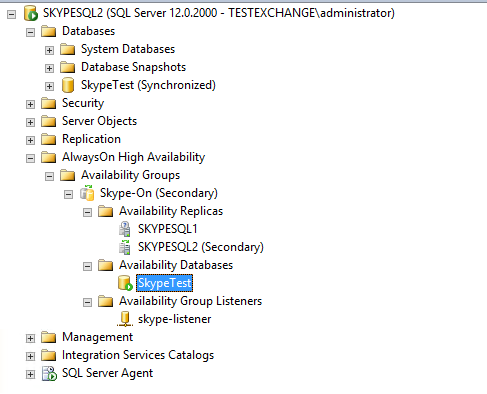This screenshot has width=487, height=394.
Task: Select the Replication label
Action: coord(91,139)
